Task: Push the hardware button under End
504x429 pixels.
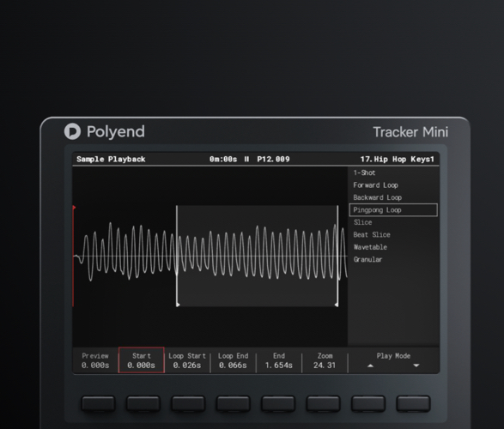Action: [278, 403]
